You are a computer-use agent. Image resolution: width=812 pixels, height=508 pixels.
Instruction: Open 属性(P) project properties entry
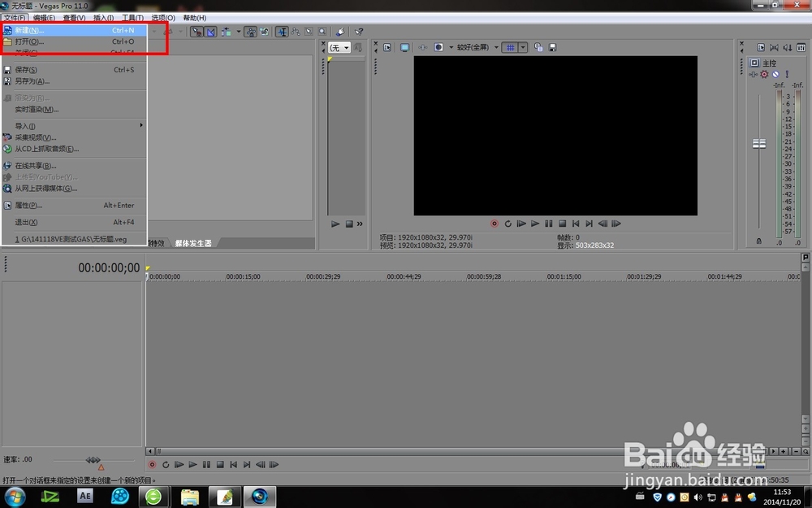(x=74, y=206)
